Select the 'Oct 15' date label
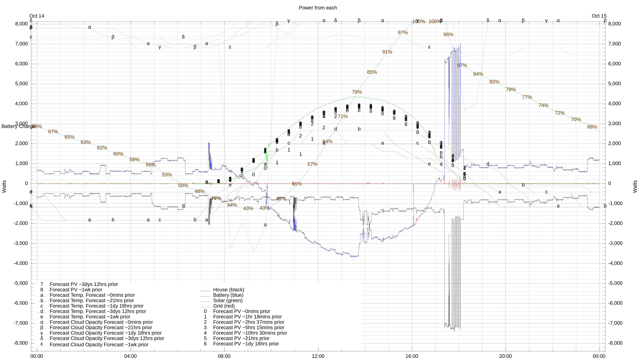 599,16
